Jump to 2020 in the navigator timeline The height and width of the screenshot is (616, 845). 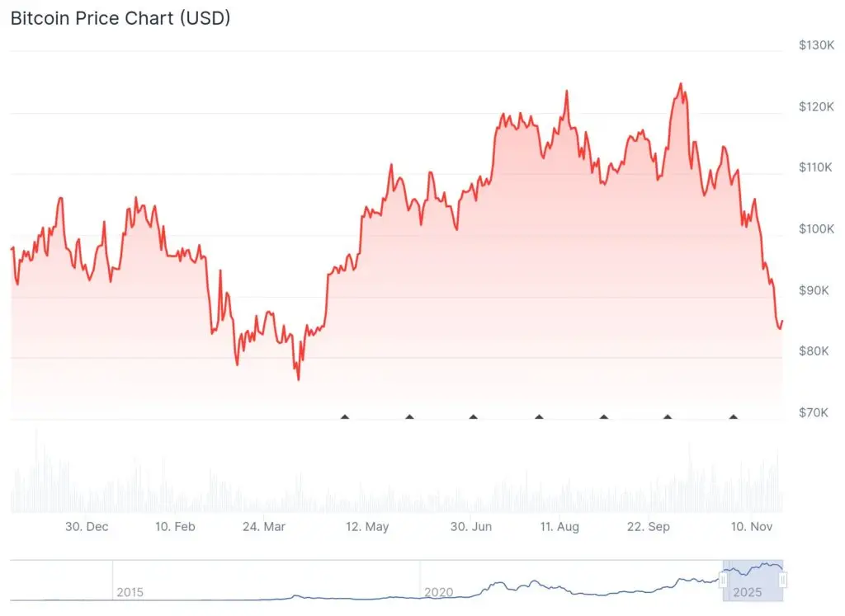click(x=437, y=592)
